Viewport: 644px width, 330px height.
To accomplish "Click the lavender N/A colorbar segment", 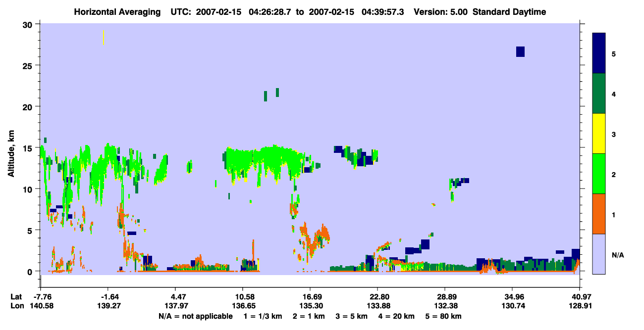I will tap(599, 254).
